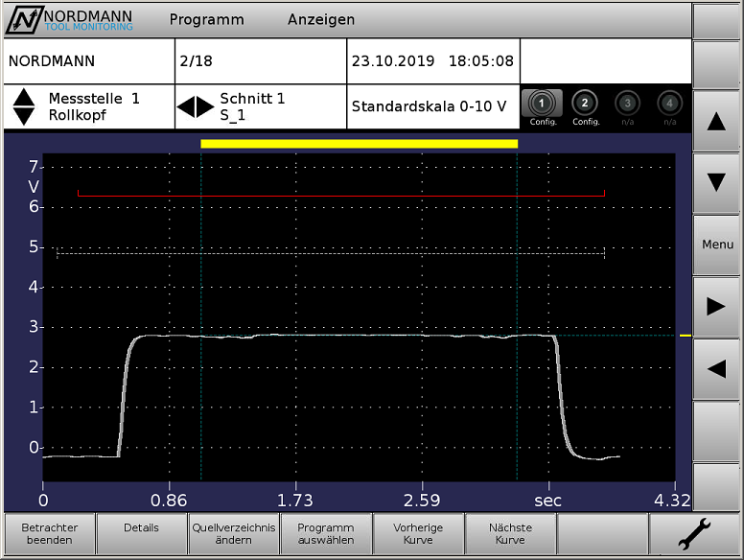Click the right arrow sidebar button
The image size is (744, 560).
tap(716, 307)
